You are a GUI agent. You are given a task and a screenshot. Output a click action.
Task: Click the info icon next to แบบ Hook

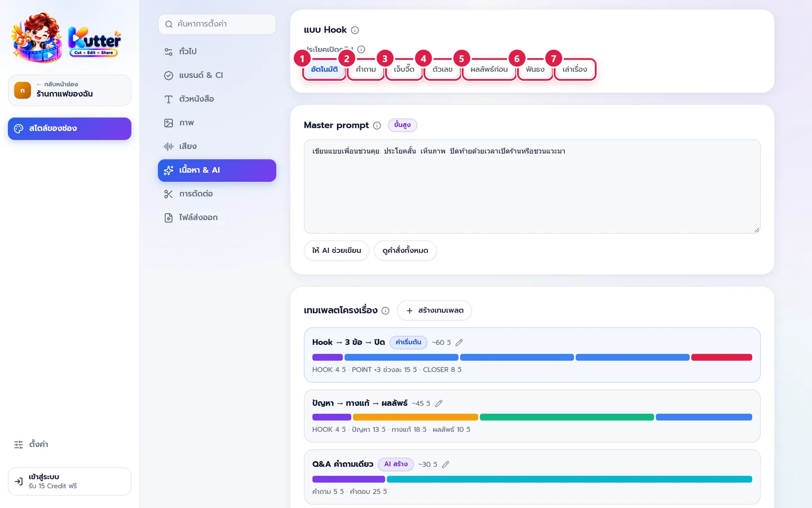point(355,30)
